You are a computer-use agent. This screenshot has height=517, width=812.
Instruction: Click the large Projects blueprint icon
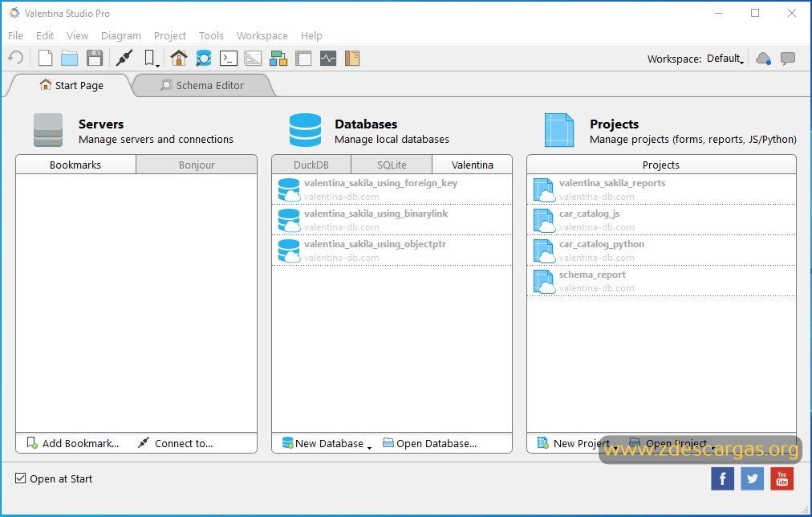[559, 130]
